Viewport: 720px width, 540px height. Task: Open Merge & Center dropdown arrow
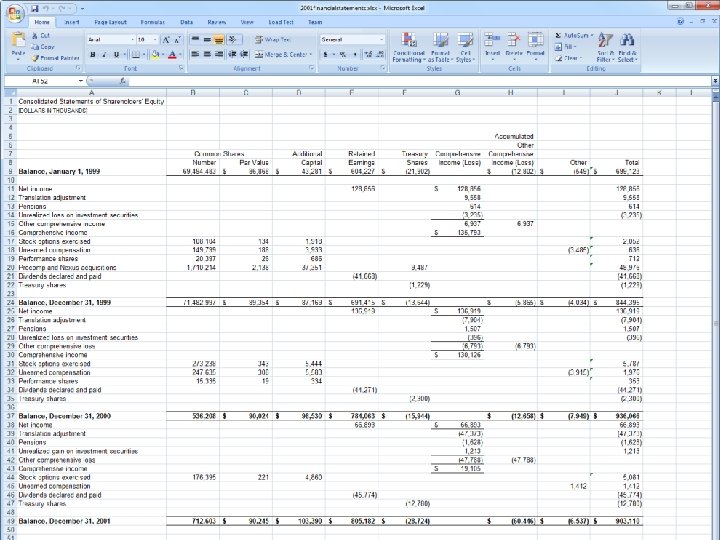311,54
